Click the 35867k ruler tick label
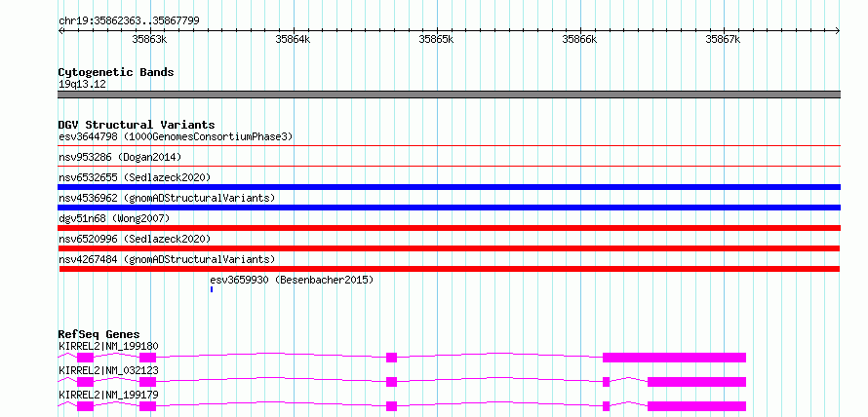 click(723, 39)
